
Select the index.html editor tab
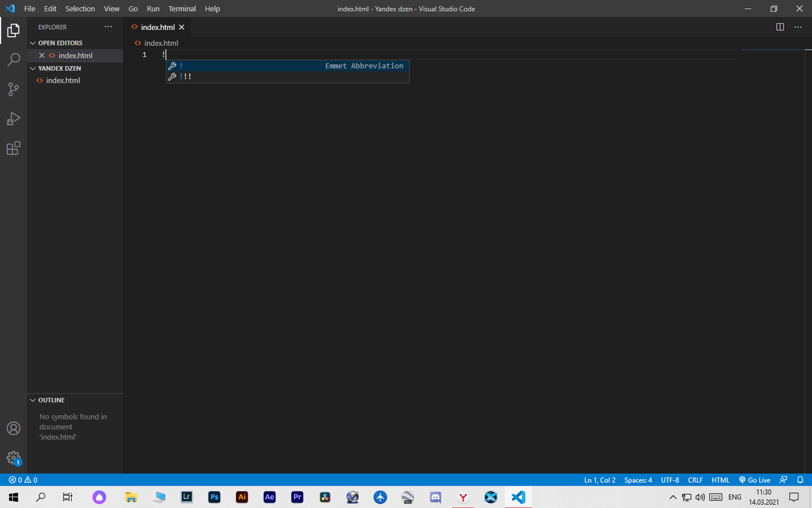pyautogui.click(x=158, y=27)
